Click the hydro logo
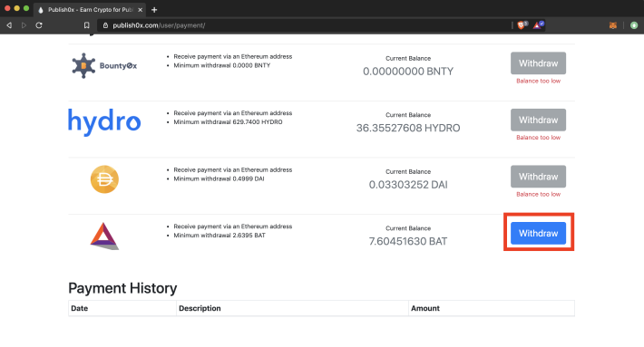The height and width of the screenshot is (347, 644). [104, 121]
